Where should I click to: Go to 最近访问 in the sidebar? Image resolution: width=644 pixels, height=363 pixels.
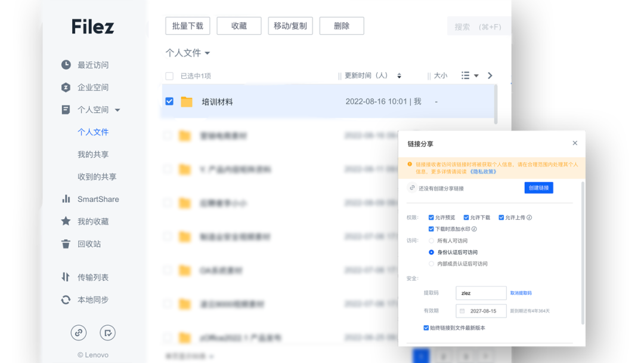tap(93, 65)
